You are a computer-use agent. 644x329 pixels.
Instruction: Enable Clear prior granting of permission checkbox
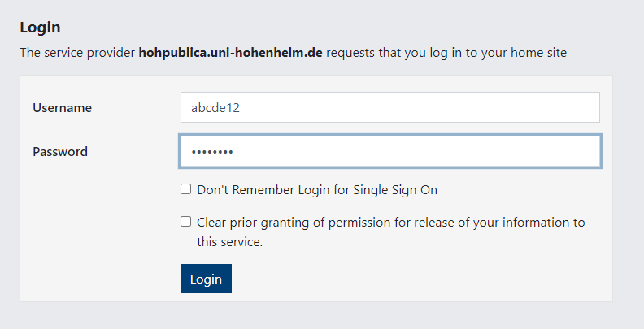tap(186, 221)
